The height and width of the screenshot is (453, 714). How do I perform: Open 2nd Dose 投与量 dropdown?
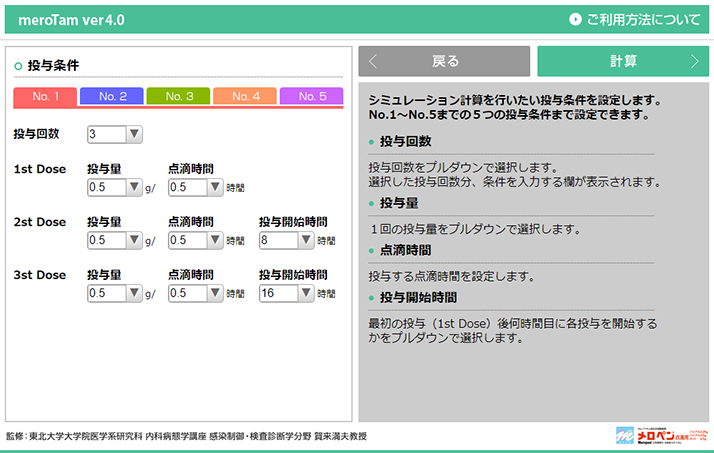pyautogui.click(x=115, y=240)
